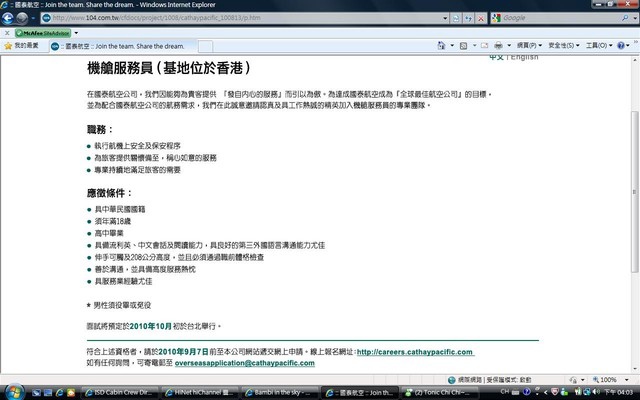Click the Refresh page icon
The width and height of the screenshot is (640, 400).
pos(469,18)
